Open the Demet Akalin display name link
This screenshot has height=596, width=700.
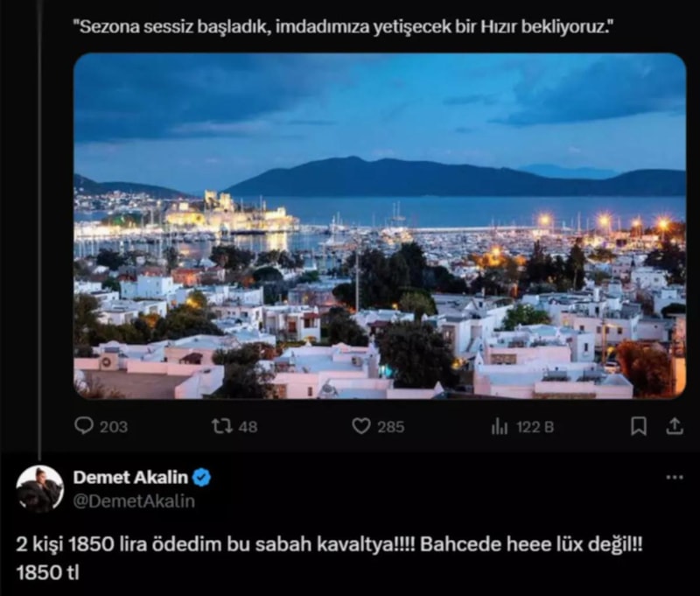coord(130,477)
